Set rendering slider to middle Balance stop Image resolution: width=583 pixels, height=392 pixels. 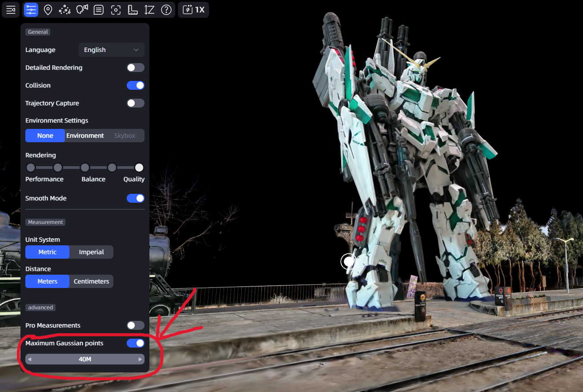[x=85, y=168]
